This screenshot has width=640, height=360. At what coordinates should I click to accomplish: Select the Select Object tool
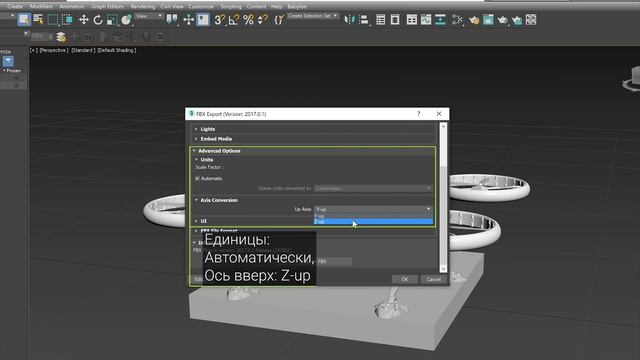pyautogui.click(x=24, y=20)
